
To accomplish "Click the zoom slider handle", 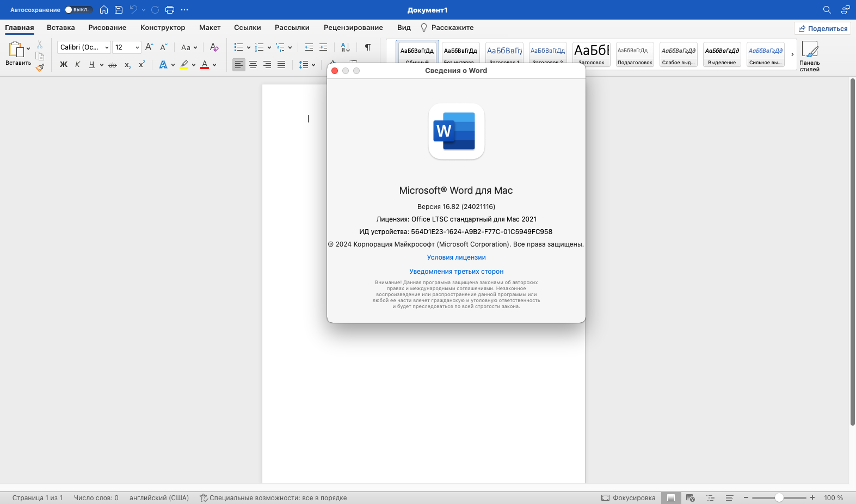I will pos(779,497).
